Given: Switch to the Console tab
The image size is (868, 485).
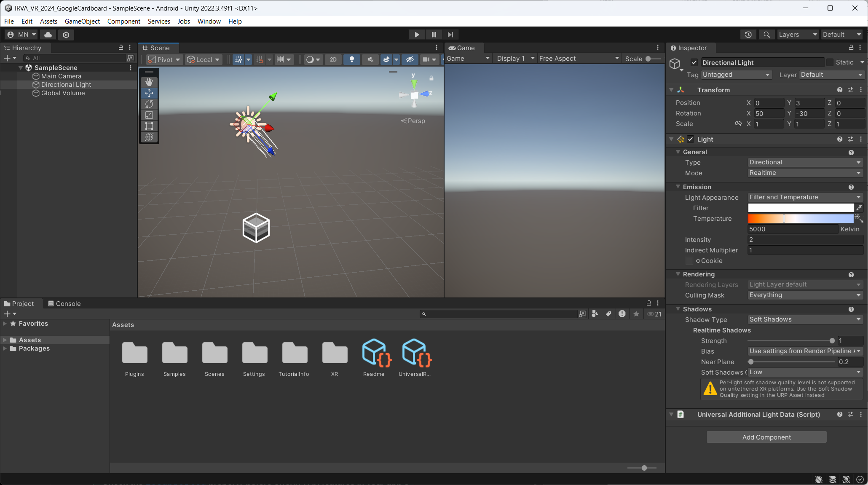Looking at the screenshot, I should pos(64,303).
